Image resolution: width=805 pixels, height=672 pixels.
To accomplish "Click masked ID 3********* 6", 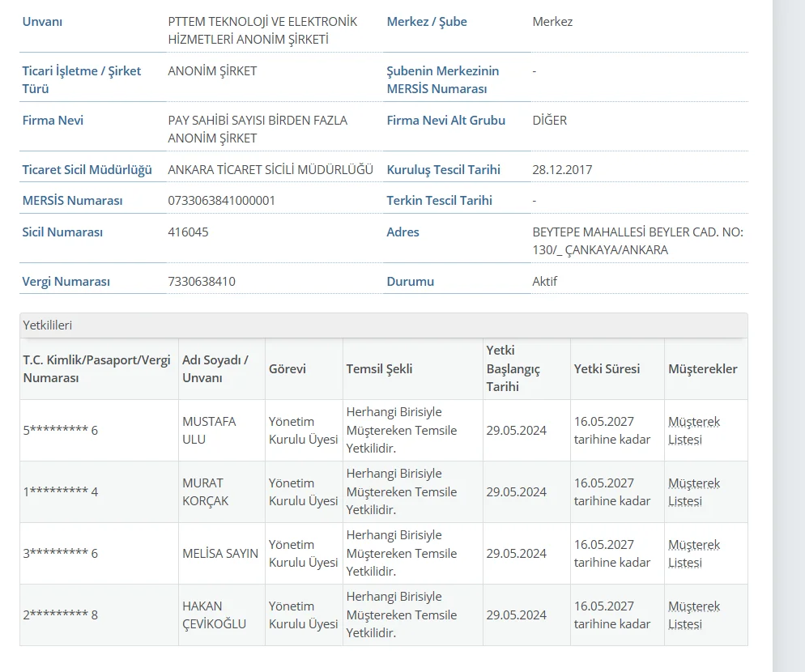I will pyautogui.click(x=61, y=554).
